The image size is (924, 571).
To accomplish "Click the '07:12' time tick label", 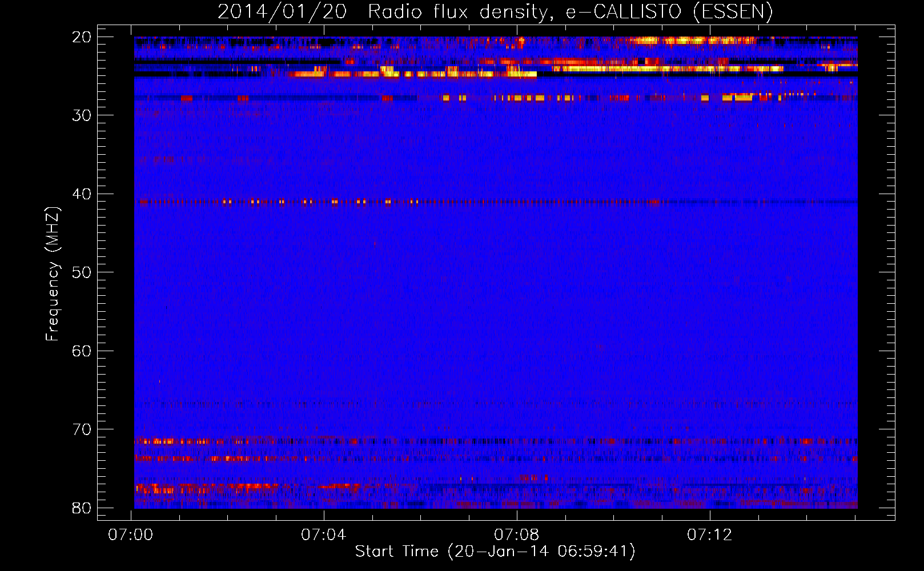I will (710, 535).
